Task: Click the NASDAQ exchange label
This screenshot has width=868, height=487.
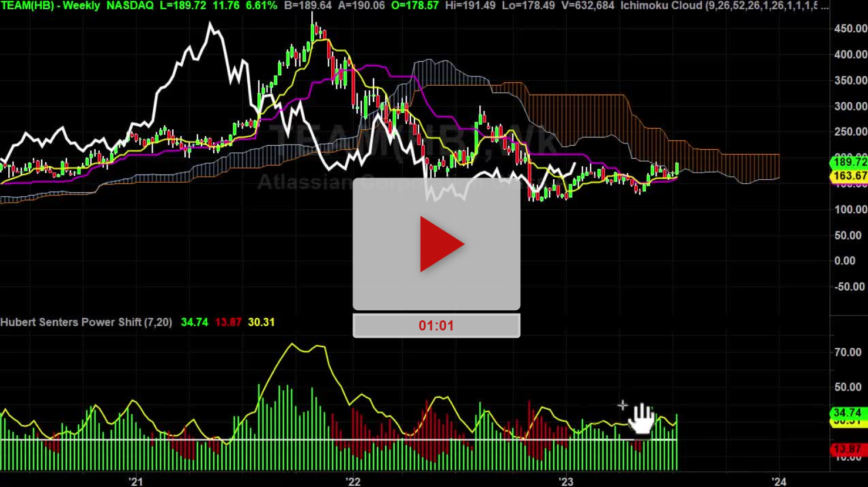Action: point(130,6)
